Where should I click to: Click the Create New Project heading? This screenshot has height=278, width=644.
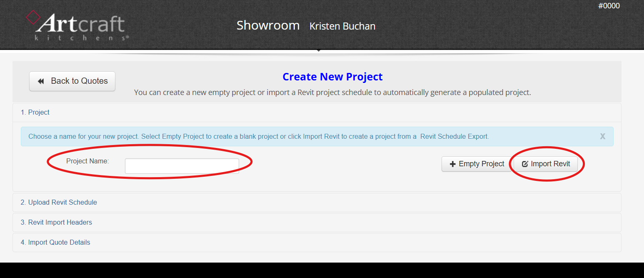(x=332, y=77)
